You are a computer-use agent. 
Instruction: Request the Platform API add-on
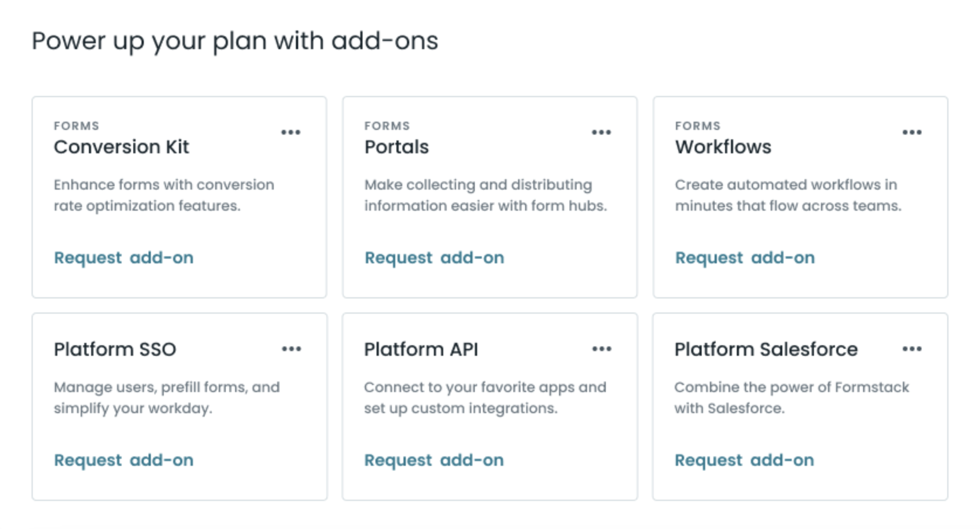(x=433, y=461)
